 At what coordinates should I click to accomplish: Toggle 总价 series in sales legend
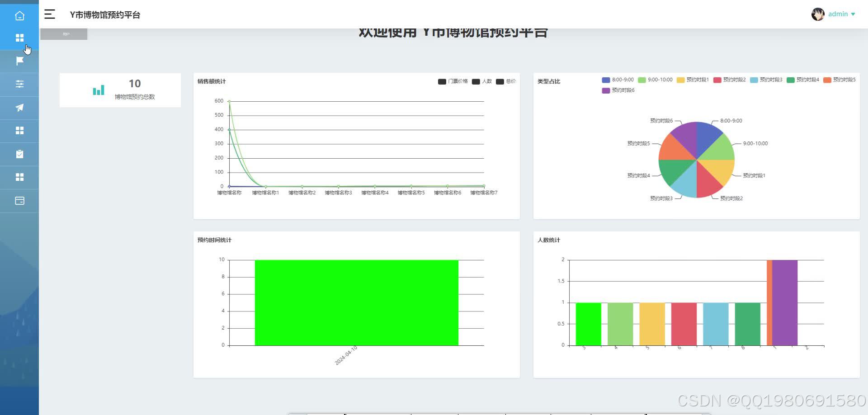506,81
